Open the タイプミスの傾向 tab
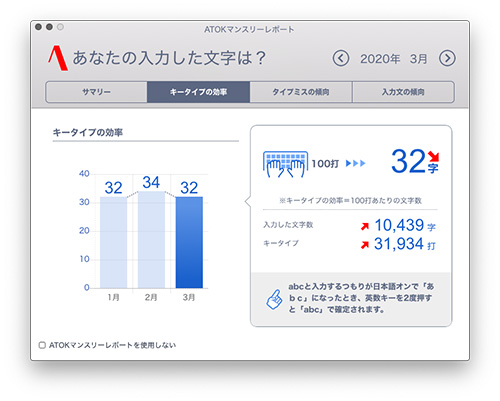The image size is (500, 401). 301,92
